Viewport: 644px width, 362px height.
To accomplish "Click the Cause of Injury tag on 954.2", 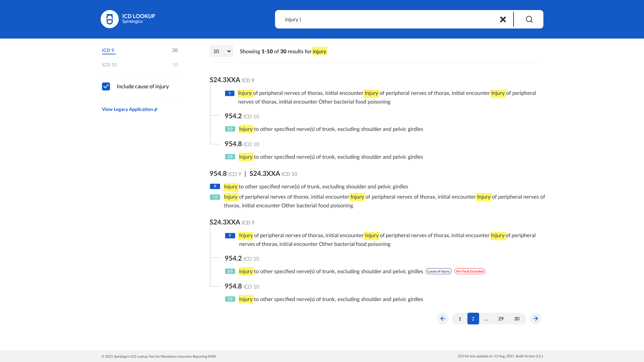I will point(439,271).
